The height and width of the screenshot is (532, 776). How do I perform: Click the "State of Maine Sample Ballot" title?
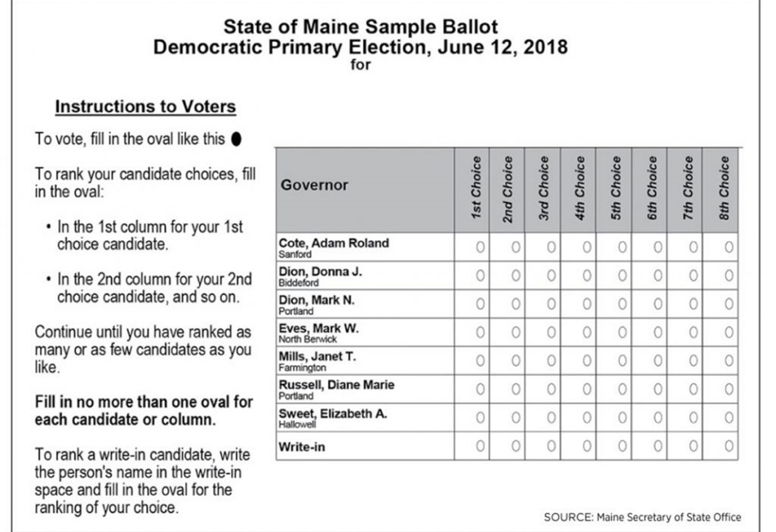coord(361,27)
